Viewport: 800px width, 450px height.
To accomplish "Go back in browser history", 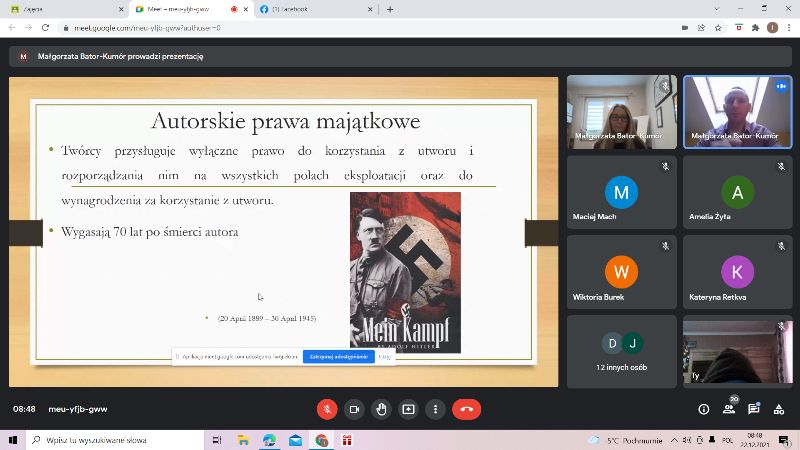I will (x=12, y=28).
